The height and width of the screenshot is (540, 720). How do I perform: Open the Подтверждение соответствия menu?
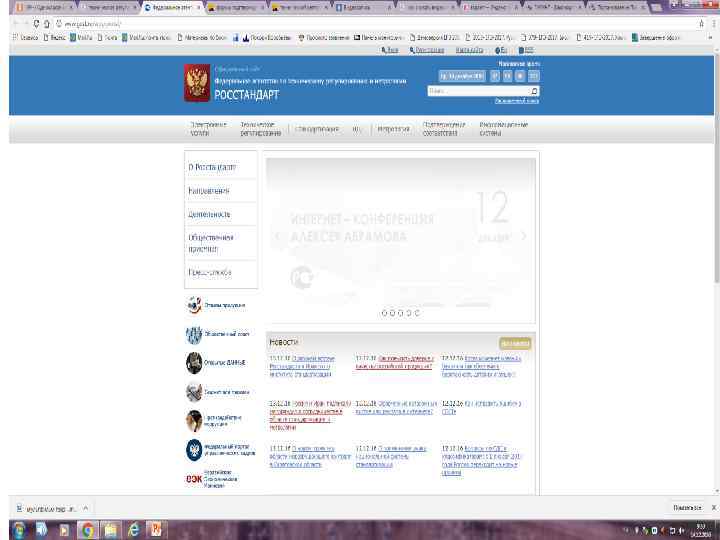click(444, 129)
